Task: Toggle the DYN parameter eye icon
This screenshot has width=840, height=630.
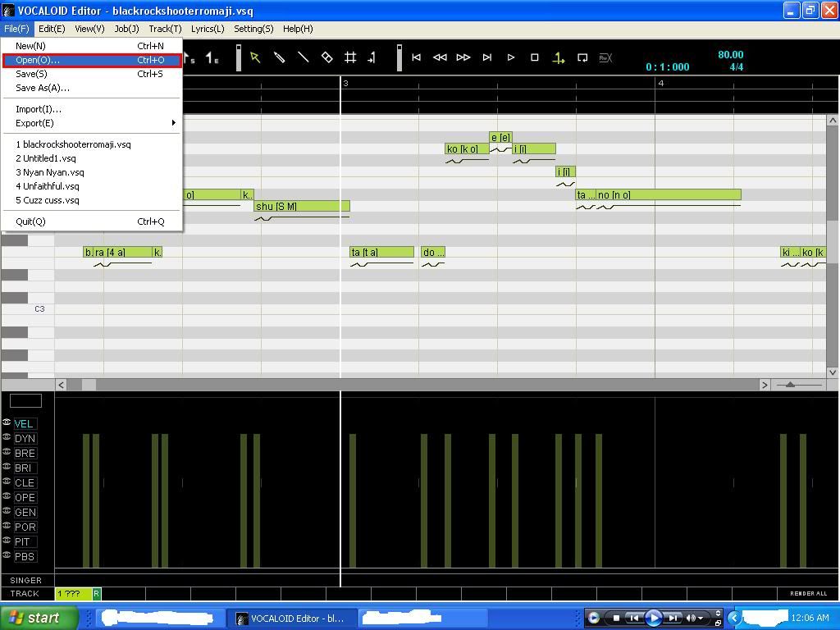Action: [x=7, y=436]
